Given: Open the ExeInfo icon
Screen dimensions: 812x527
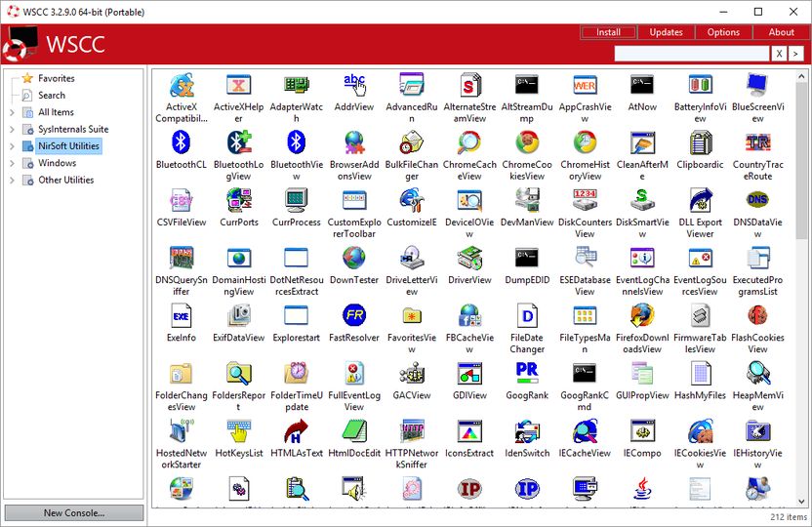Looking at the screenshot, I should 182,315.
